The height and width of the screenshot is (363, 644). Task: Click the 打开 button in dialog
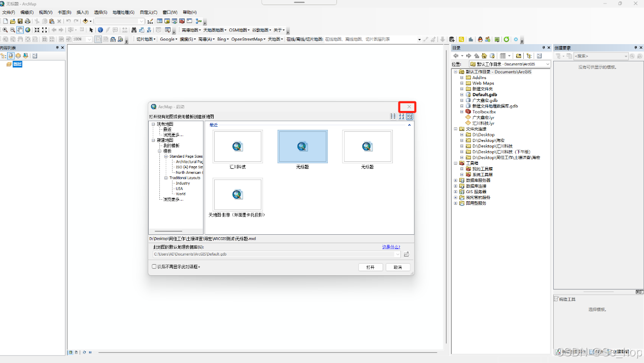(370, 267)
